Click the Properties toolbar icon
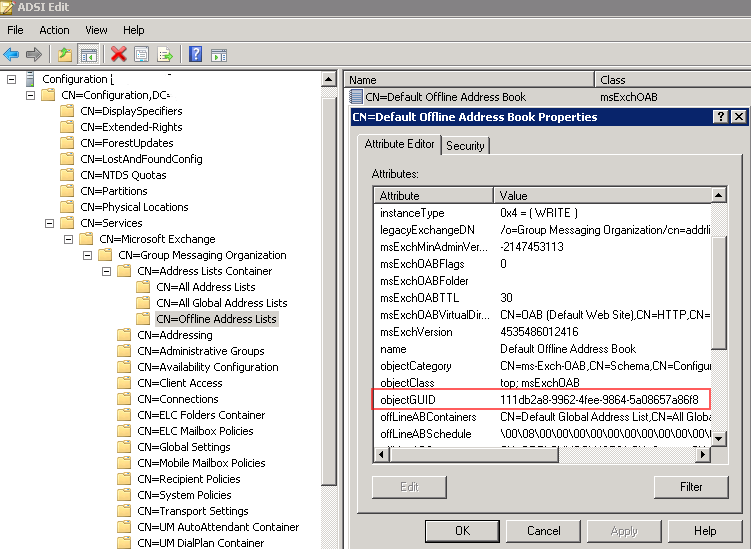The width and height of the screenshot is (751, 549). pyautogui.click(x=141, y=54)
